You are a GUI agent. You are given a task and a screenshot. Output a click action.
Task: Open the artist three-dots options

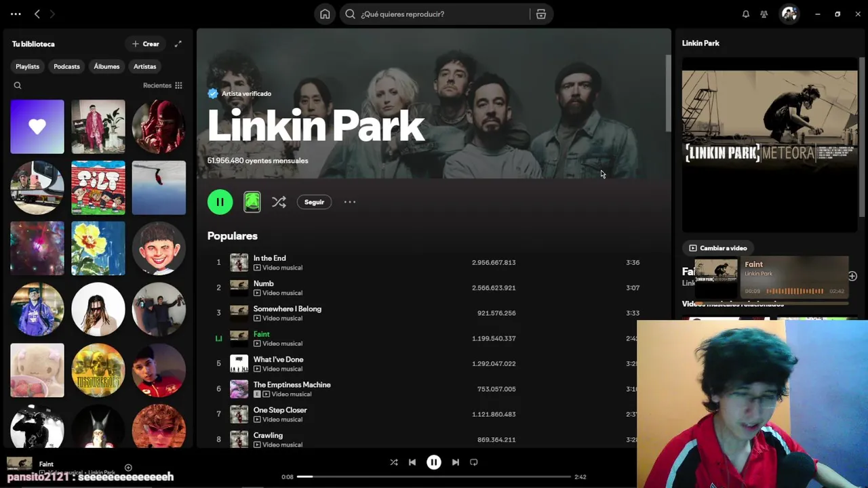tap(350, 202)
